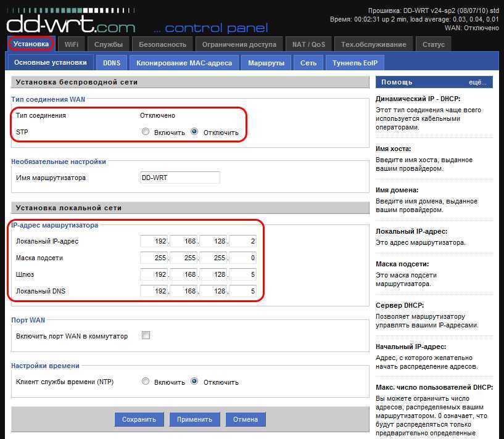
Task: Open the Статус tab
Action: (434, 44)
